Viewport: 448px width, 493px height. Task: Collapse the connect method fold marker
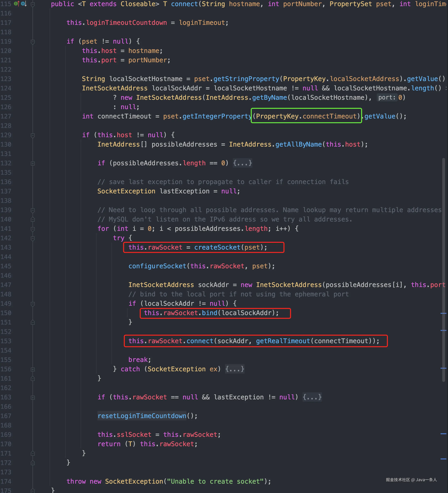tap(33, 4)
